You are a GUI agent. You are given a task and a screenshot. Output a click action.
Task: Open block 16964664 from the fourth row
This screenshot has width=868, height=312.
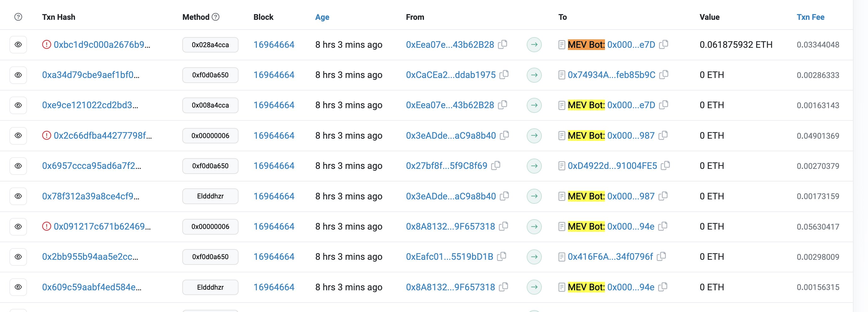pyautogui.click(x=274, y=135)
